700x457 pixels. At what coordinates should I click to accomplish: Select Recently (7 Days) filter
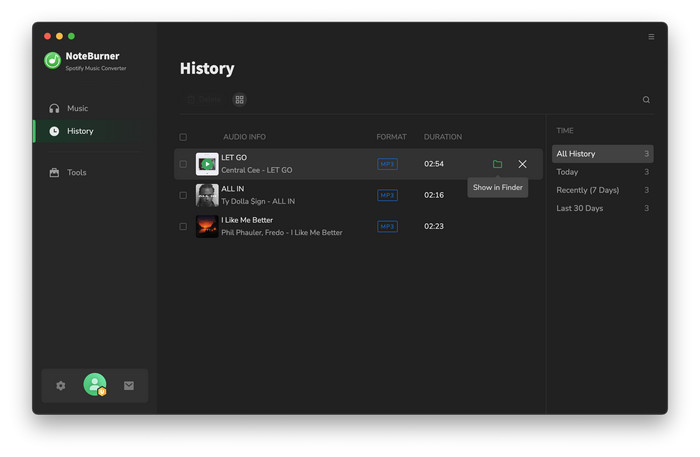click(603, 190)
